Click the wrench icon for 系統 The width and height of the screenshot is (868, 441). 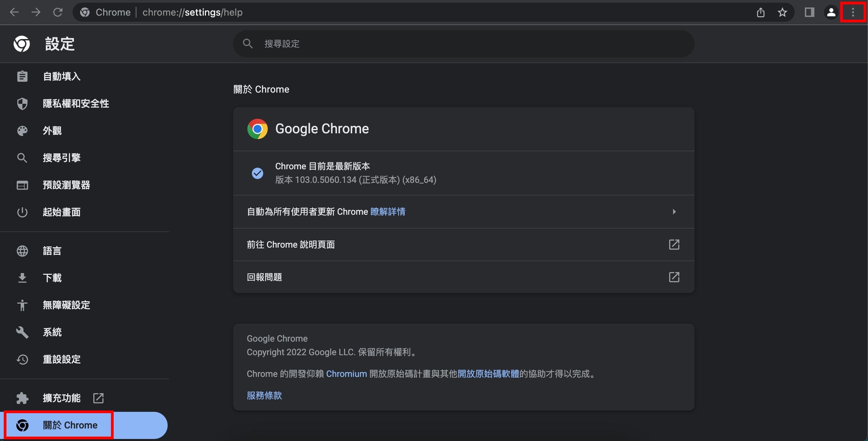(x=22, y=332)
